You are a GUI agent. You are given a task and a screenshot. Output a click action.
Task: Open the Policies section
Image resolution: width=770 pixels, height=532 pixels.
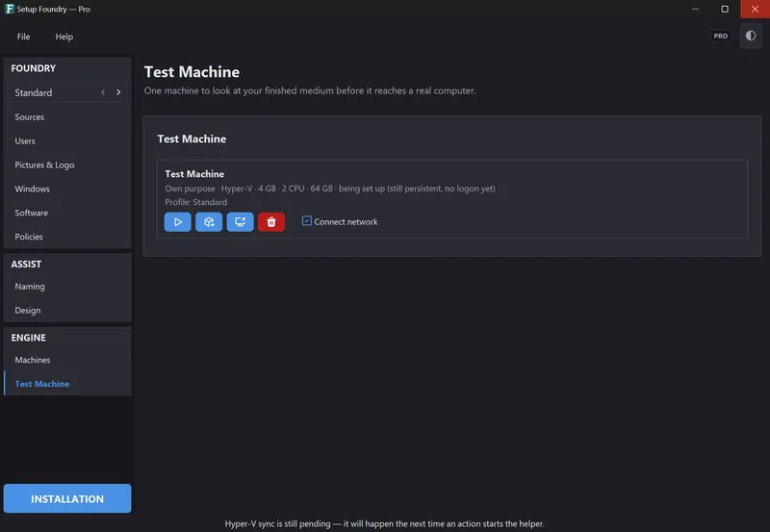(x=67, y=237)
